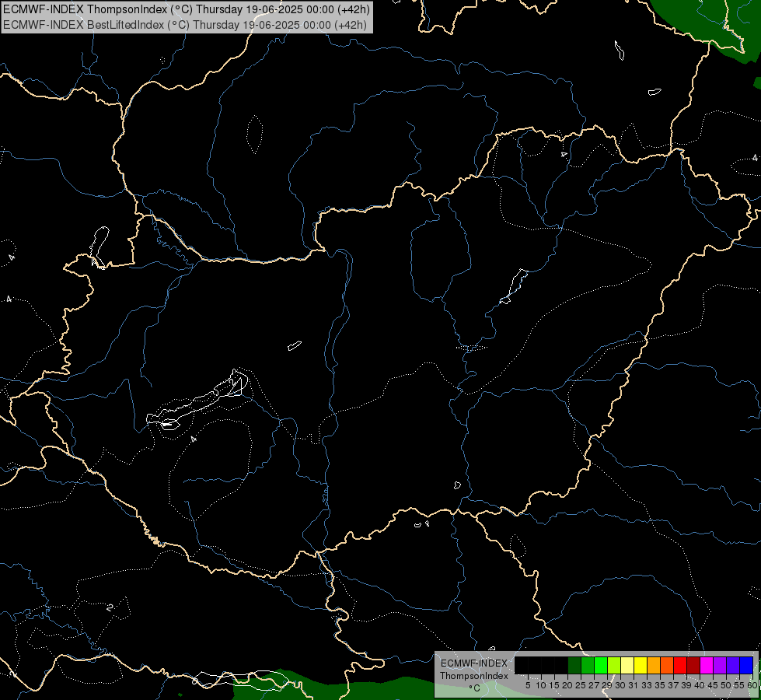Click the bright green 27–29 legend swatch
The image size is (761, 700).
pyautogui.click(x=601, y=666)
